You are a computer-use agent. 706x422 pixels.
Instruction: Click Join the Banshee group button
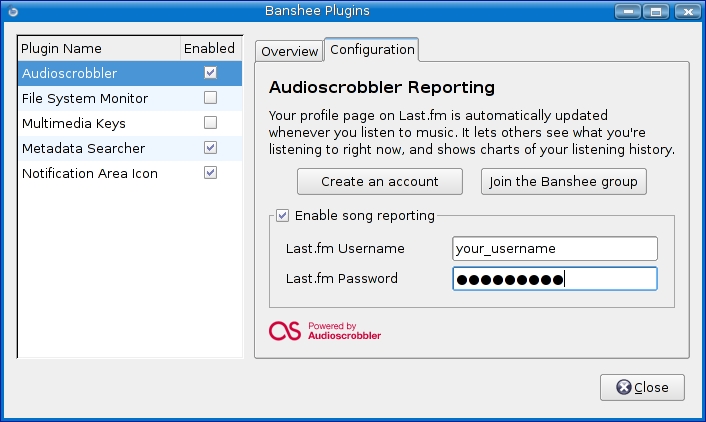[x=564, y=182]
